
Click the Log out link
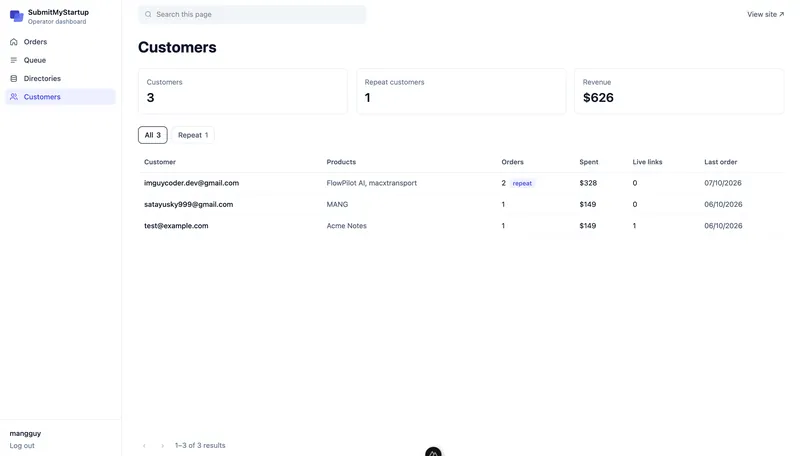tap(22, 446)
